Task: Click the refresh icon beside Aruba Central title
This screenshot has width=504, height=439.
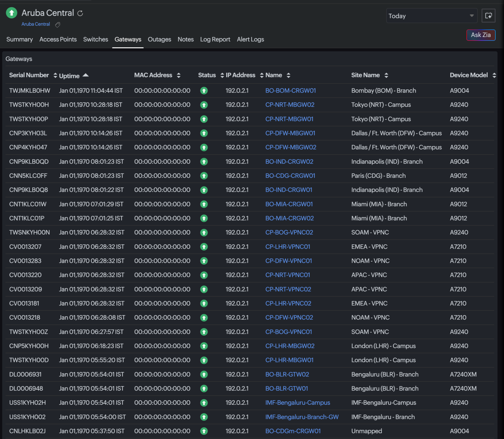Action: (80, 13)
